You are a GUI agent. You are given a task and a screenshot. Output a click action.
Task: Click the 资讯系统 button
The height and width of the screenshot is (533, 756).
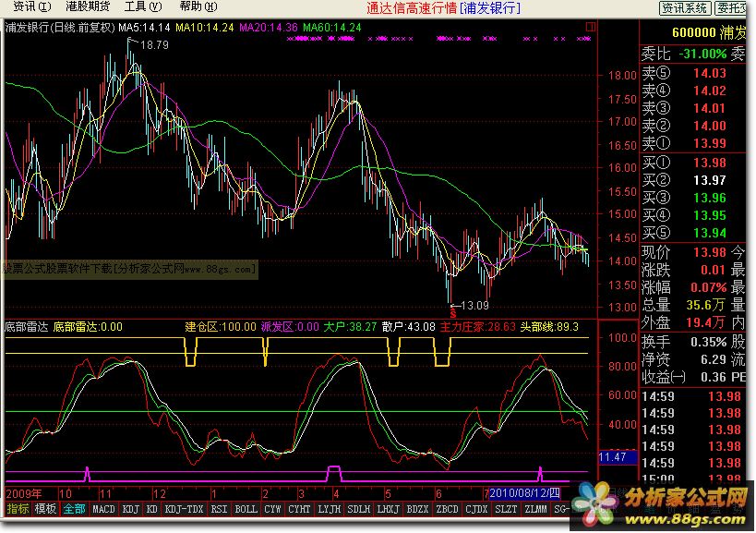685,7
